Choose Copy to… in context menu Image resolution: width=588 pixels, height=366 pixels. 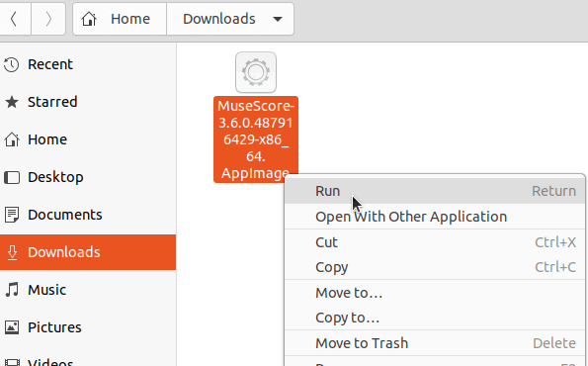click(435, 318)
